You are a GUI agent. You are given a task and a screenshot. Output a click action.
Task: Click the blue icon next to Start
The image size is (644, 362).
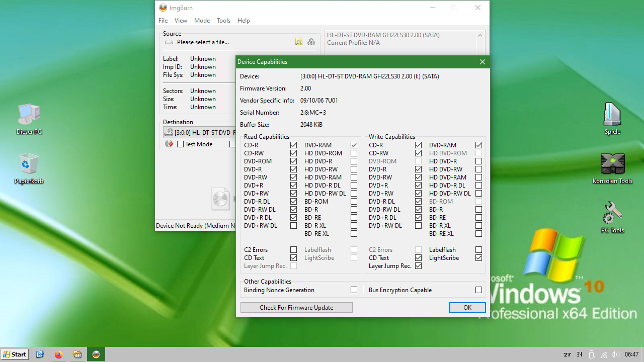coord(40,354)
